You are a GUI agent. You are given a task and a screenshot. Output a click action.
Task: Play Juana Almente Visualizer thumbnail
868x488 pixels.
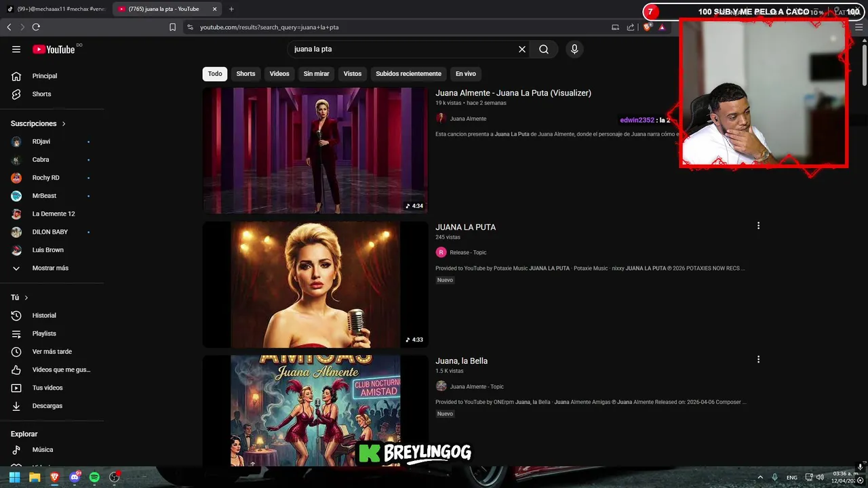[x=315, y=150]
